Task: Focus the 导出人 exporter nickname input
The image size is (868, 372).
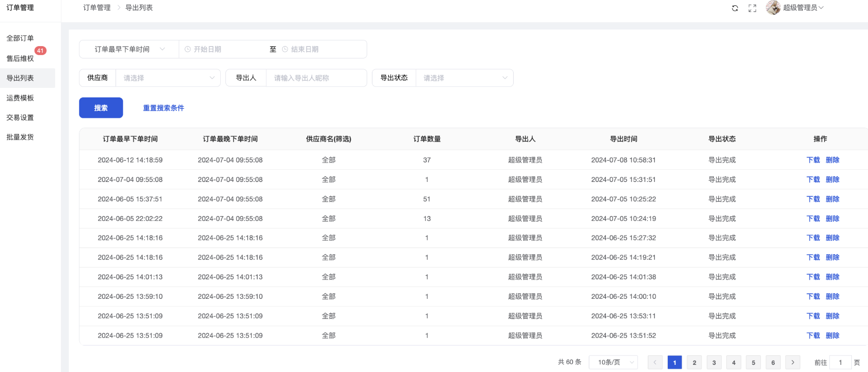Action: 316,78
